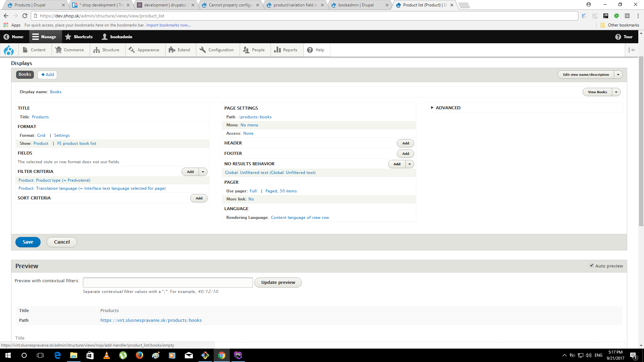644x362 pixels.
Task: Open the People admin menu
Action: tap(255, 50)
